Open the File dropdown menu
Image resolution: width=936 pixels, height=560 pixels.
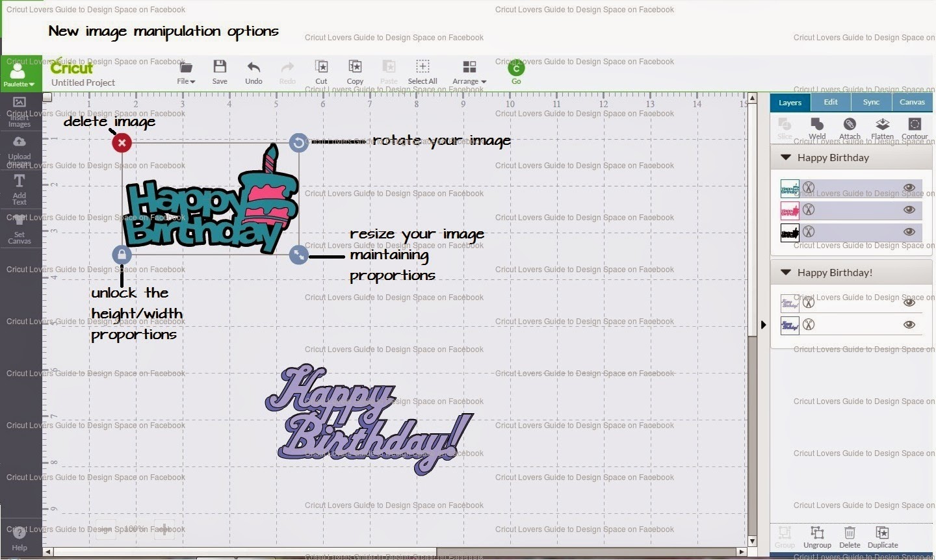click(x=186, y=73)
